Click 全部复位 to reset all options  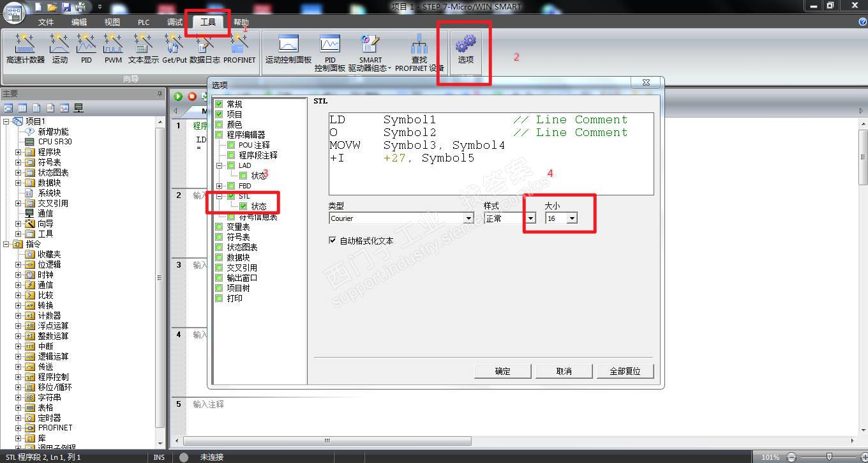click(625, 371)
